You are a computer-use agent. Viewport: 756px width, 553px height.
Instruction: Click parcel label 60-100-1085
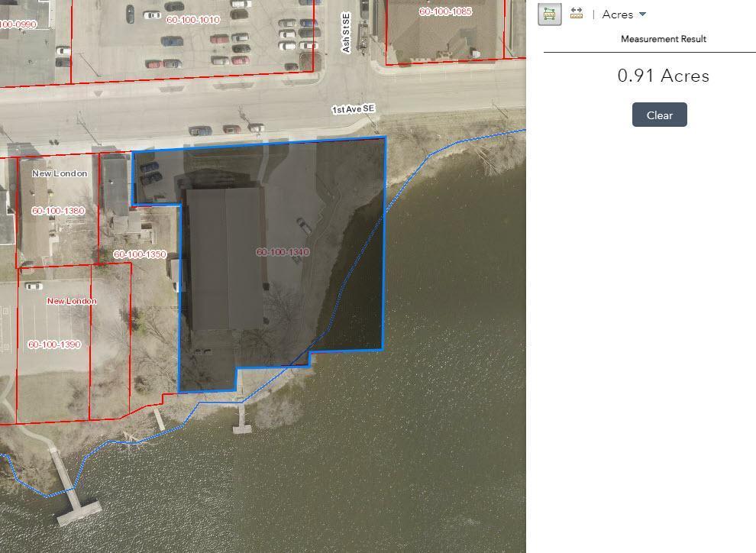[x=445, y=11]
